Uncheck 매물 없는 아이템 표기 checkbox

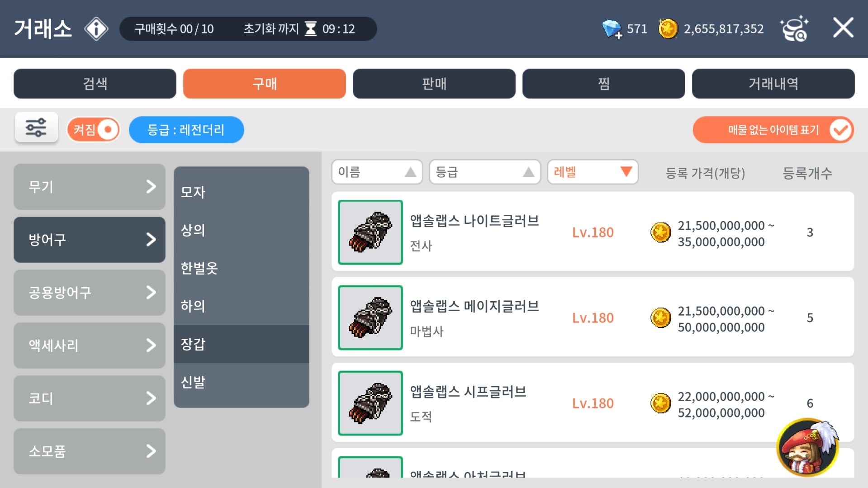(x=841, y=130)
